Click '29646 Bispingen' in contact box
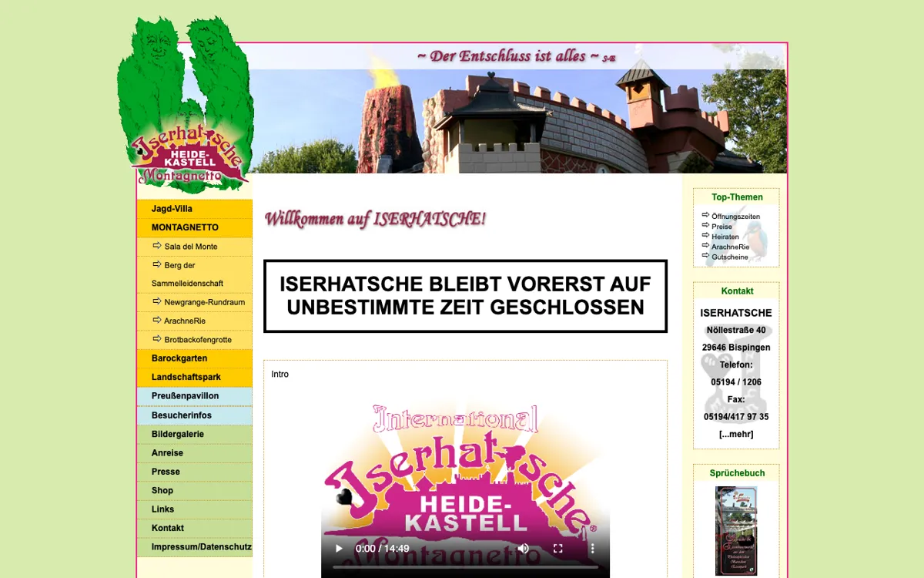 736,348
